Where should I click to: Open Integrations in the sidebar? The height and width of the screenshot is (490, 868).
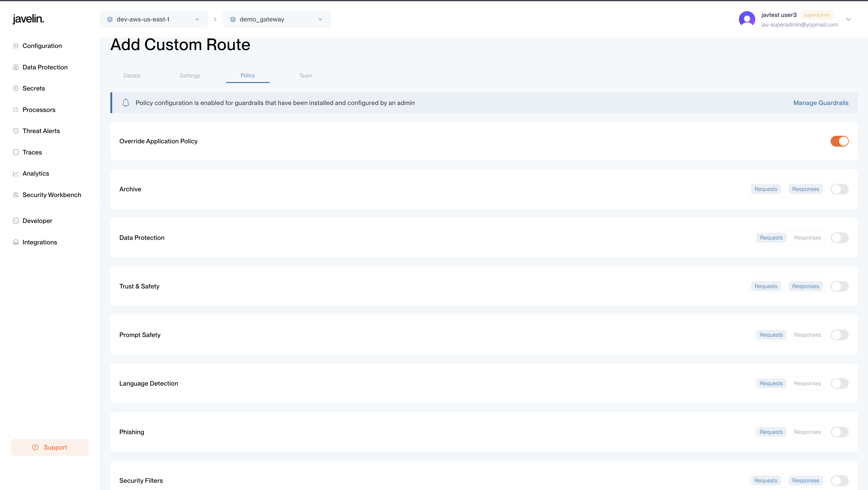coord(40,242)
